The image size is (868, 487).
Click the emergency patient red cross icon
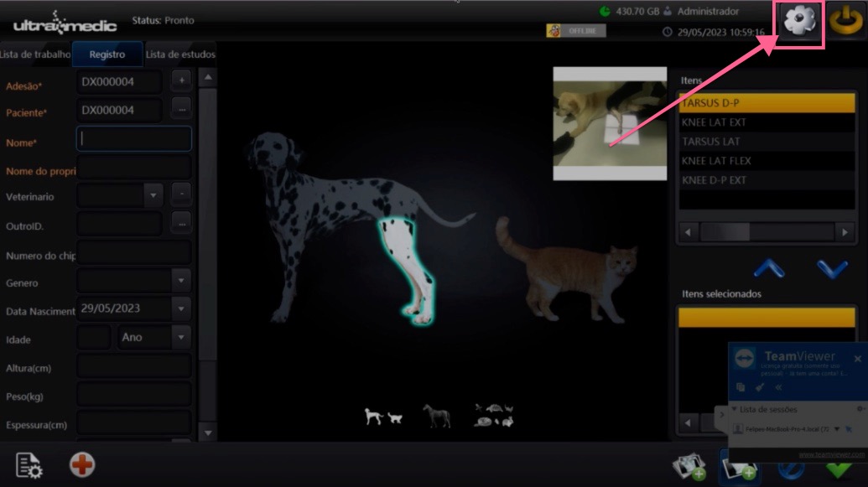(x=81, y=464)
